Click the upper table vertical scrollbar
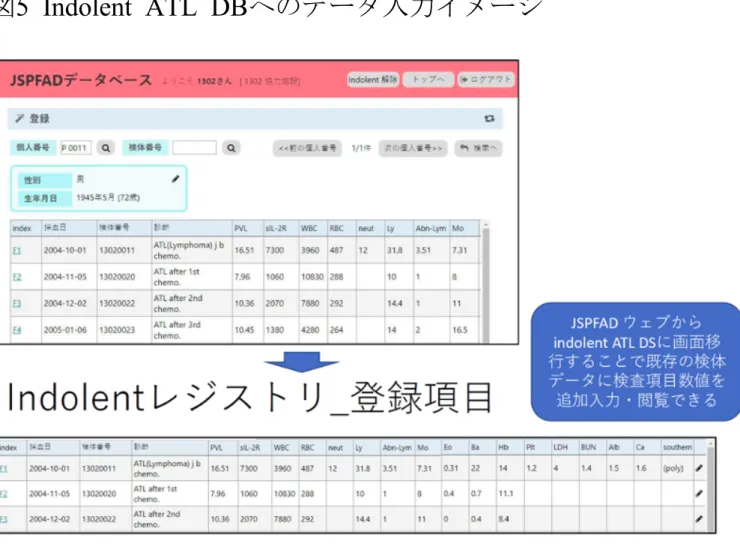Image resolution: width=740 pixels, height=544 pixels. 486,282
